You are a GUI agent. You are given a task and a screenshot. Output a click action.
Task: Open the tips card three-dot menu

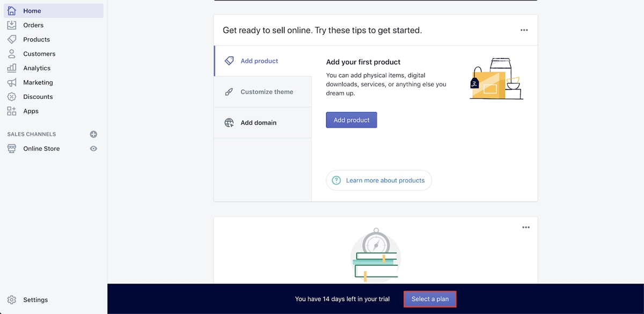(524, 30)
